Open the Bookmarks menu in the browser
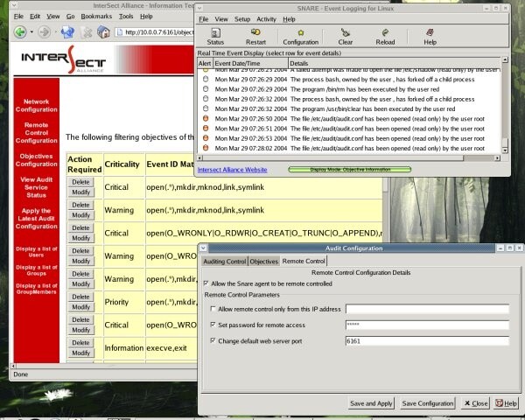The image size is (525, 420). click(x=96, y=16)
